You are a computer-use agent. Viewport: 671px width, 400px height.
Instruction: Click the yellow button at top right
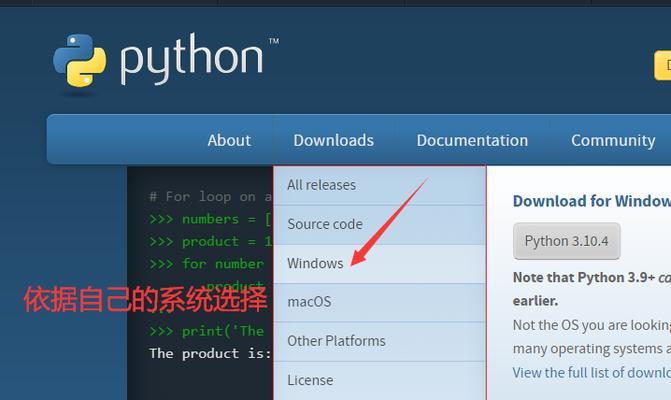click(662, 65)
